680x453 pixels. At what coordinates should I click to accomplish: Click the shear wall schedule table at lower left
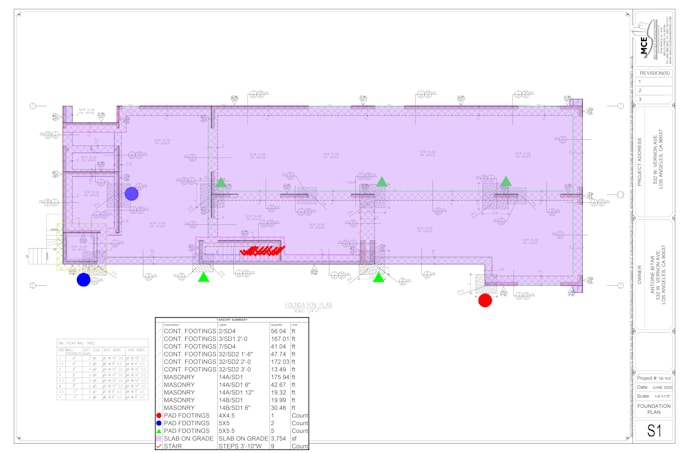point(102,369)
